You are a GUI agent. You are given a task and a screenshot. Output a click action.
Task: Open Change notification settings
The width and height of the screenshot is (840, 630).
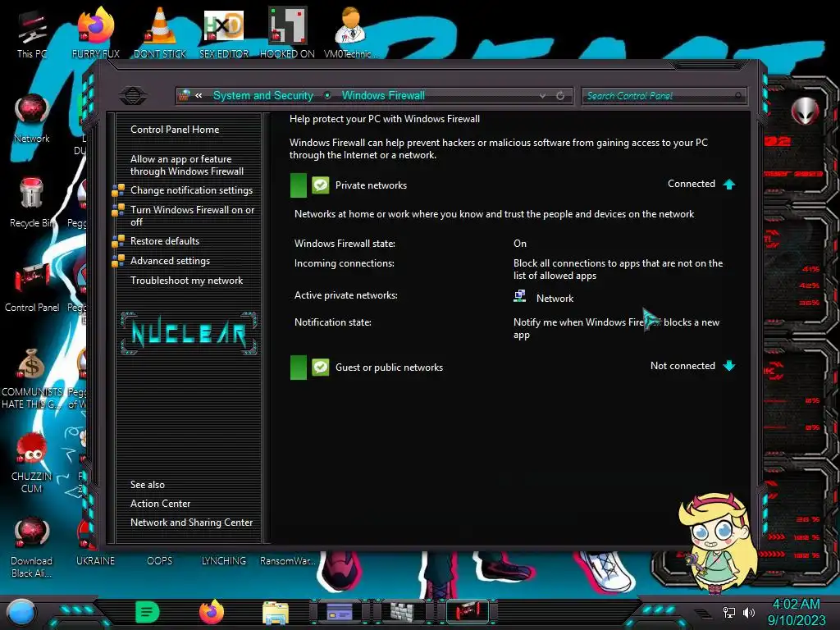pyautogui.click(x=191, y=190)
